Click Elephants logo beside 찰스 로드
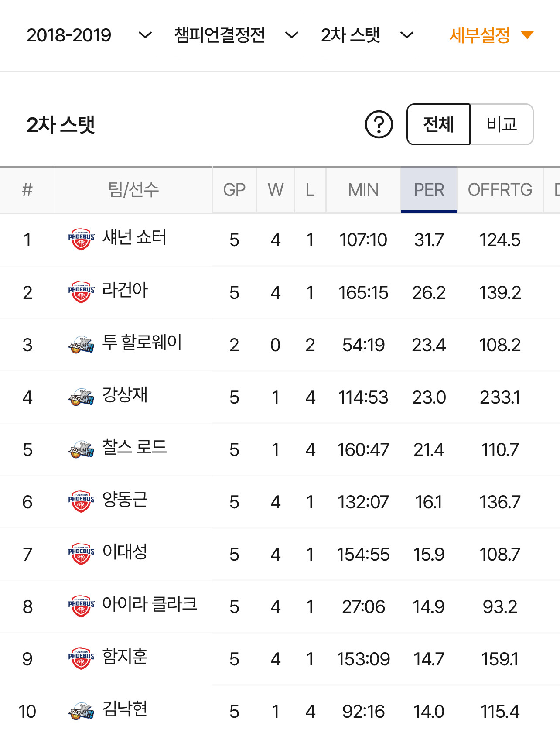This screenshot has width=560, height=733. tap(81, 449)
